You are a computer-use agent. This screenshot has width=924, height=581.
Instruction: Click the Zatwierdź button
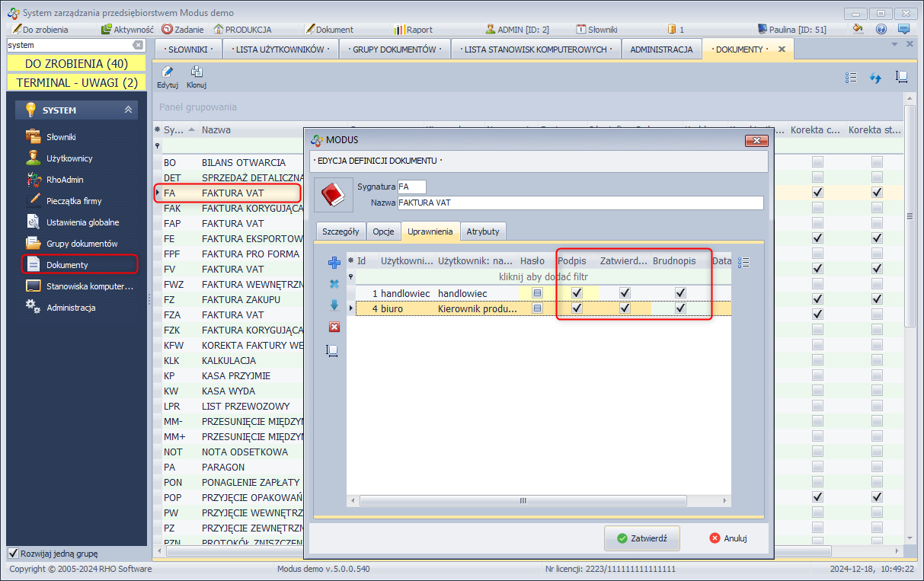pos(641,538)
